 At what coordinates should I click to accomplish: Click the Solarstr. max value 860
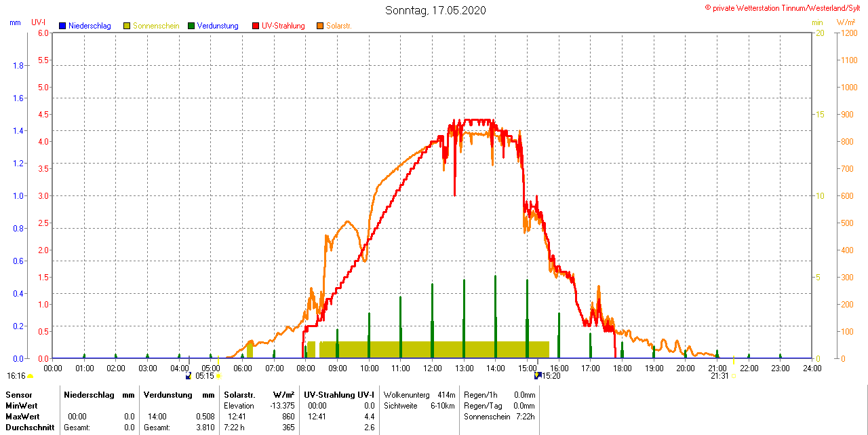coord(288,416)
